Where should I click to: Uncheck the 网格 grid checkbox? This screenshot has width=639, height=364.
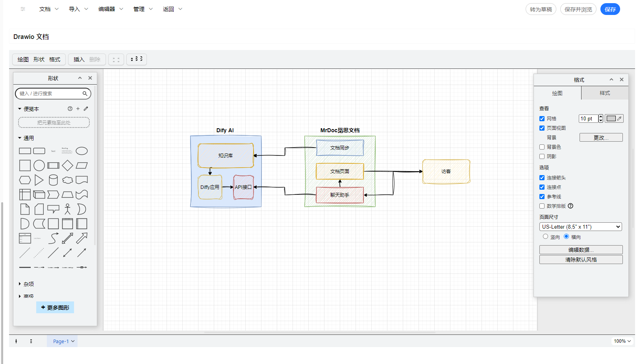[542, 119]
